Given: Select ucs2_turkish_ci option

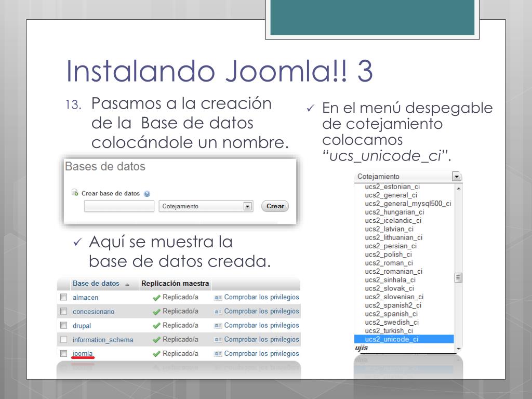Looking at the screenshot, I should [389, 331].
